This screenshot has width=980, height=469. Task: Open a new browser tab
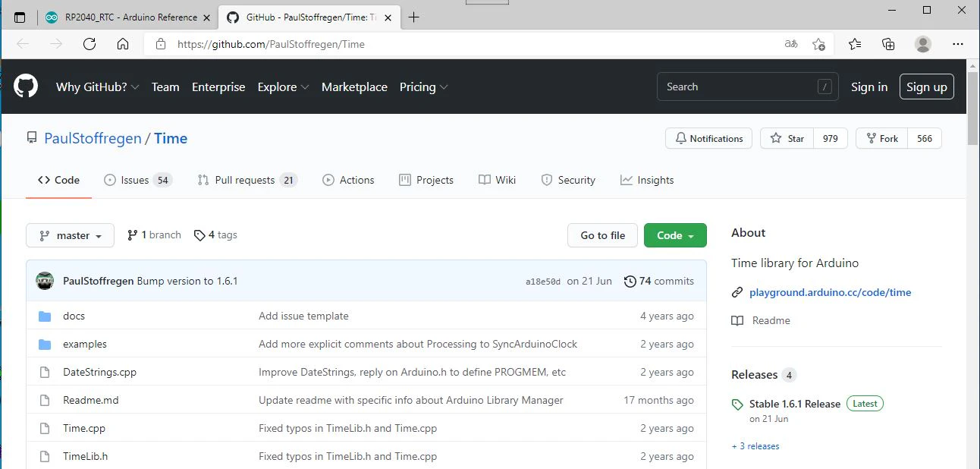pyautogui.click(x=413, y=17)
